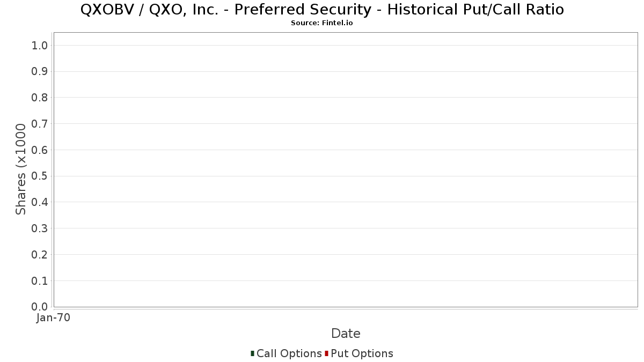Click the 0.1 y-axis tick label
Screen dimensions: 644x362
[40, 281]
